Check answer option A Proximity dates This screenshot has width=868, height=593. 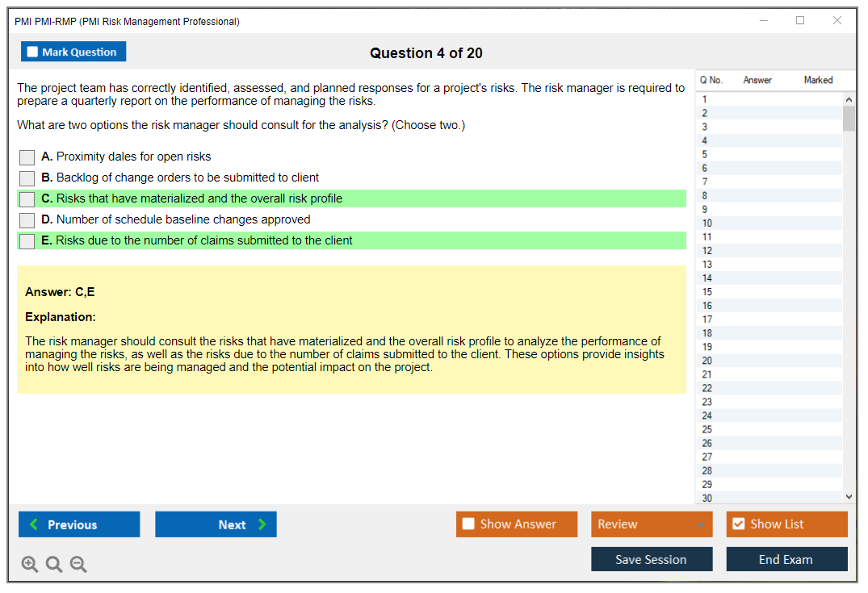point(27,157)
